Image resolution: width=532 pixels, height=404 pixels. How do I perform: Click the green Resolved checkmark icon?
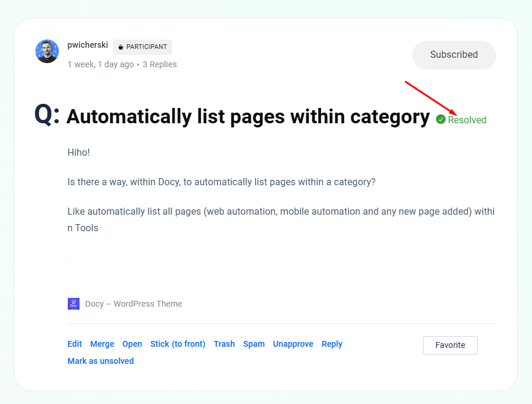point(441,120)
